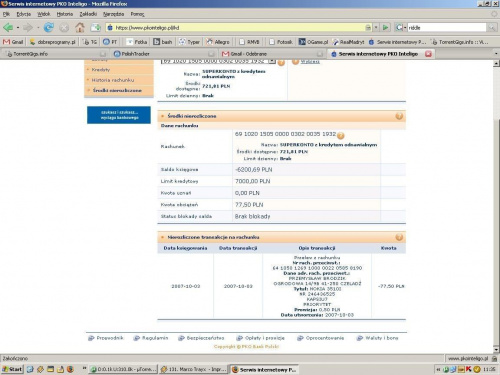Click the Brak blokady status text
Screen dimensions: 500x375
252,216
